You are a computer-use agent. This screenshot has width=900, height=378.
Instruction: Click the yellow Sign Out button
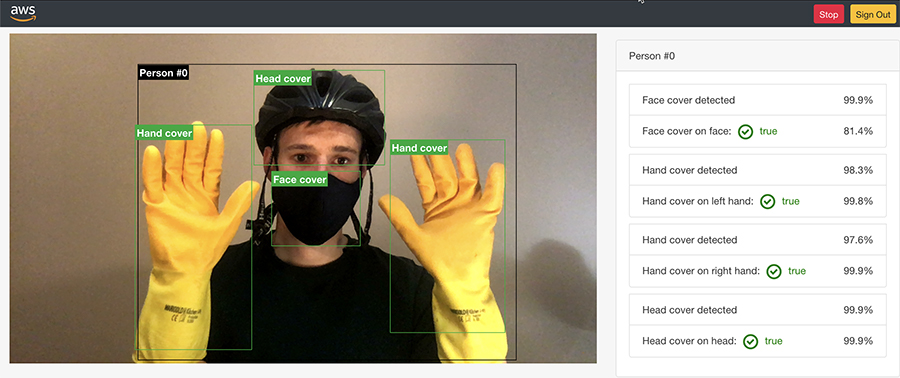tap(872, 15)
